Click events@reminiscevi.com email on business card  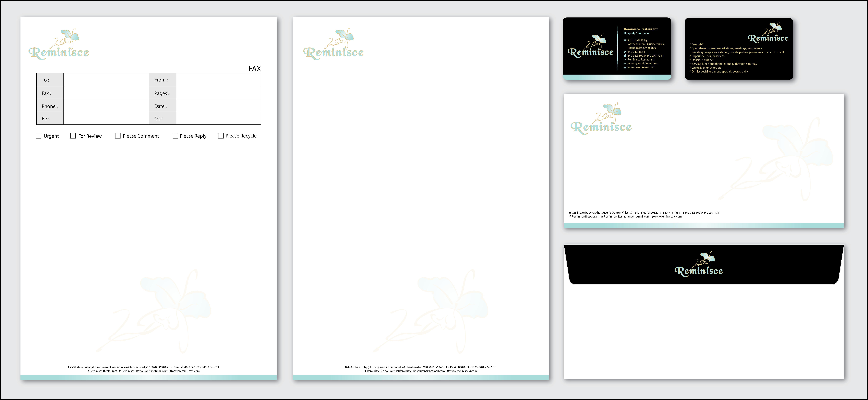(x=643, y=63)
